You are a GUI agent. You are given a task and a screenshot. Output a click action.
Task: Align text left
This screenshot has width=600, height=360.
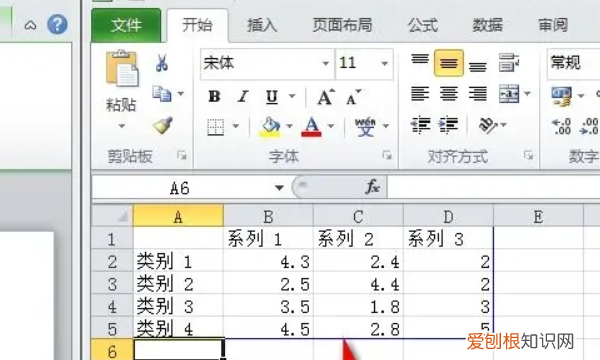click(x=420, y=93)
